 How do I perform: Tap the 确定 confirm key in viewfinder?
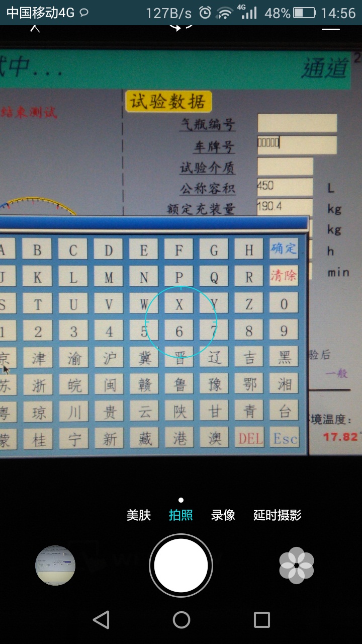pos(284,248)
